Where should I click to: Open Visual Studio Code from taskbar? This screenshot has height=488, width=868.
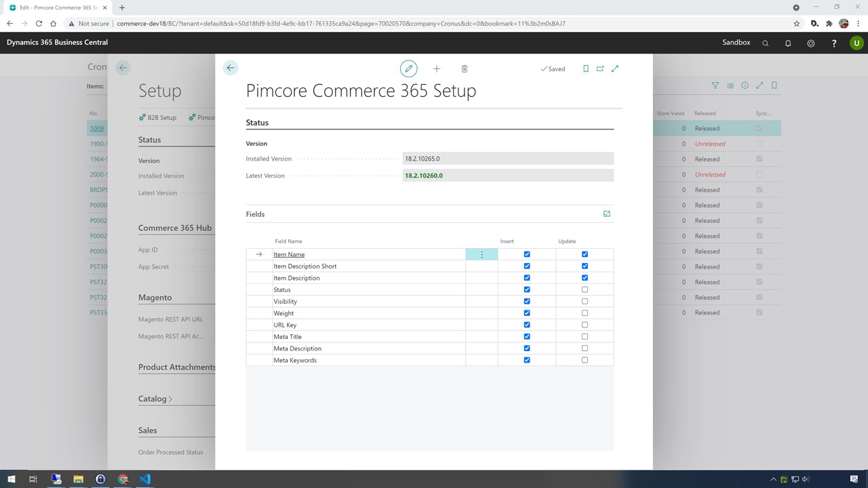(144, 479)
